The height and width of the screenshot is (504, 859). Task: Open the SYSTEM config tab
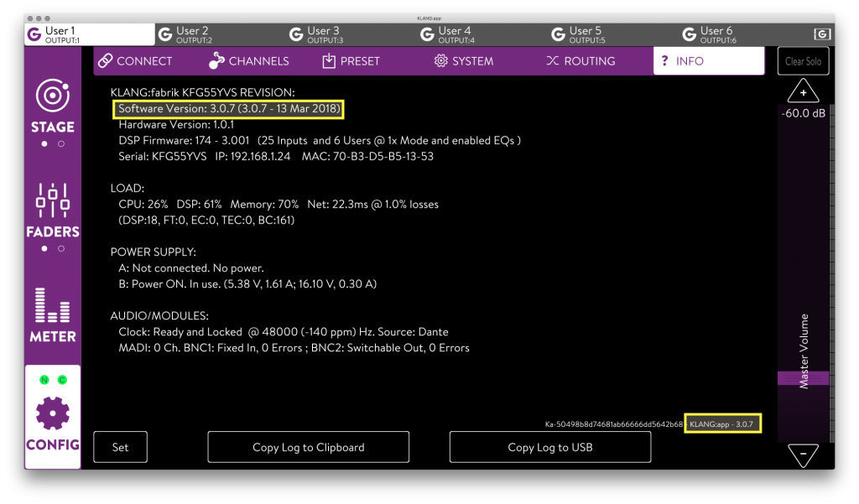tap(463, 61)
